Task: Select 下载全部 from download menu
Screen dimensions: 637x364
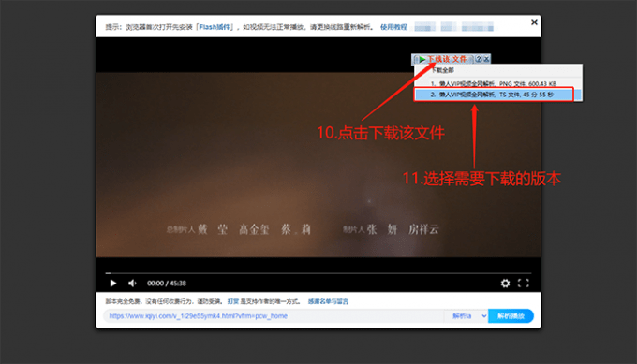Action: click(442, 70)
